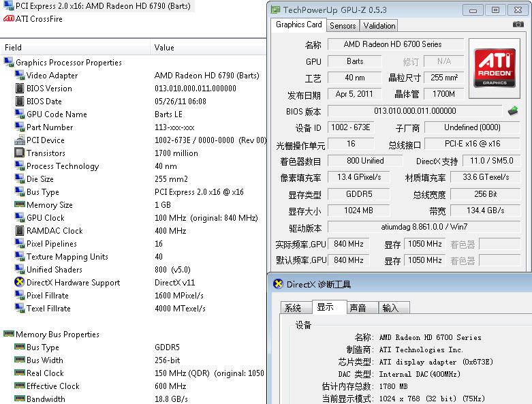The image size is (532, 404).
Task: Click the 800 Unified shaders field
Action: pos(365,161)
